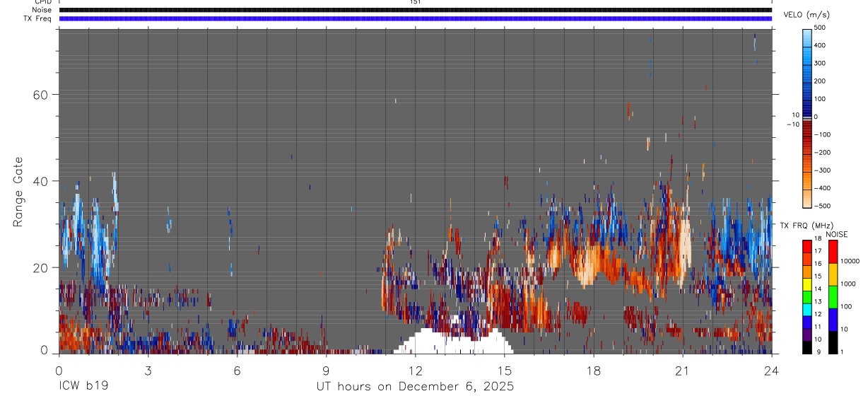Viewport: 868px width, 401px height.
Task: Click the 'TX Freq' row label at top
Action: coord(39,18)
